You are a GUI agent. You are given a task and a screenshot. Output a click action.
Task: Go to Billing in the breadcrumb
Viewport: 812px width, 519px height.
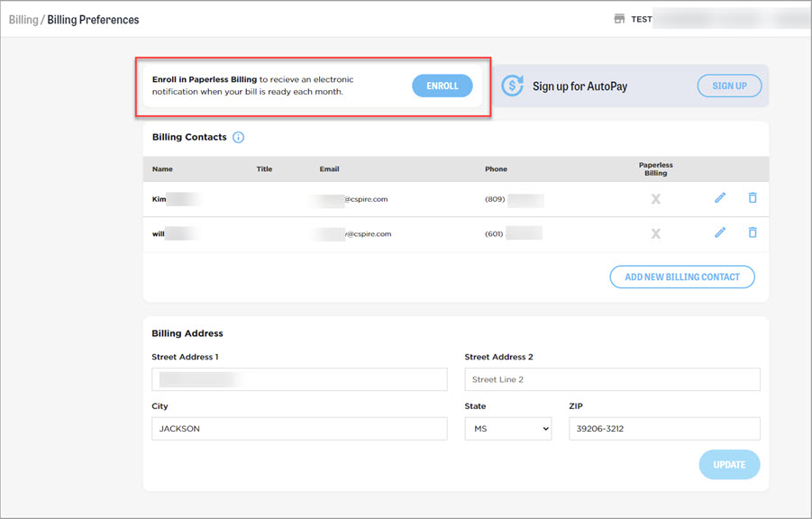[23, 19]
